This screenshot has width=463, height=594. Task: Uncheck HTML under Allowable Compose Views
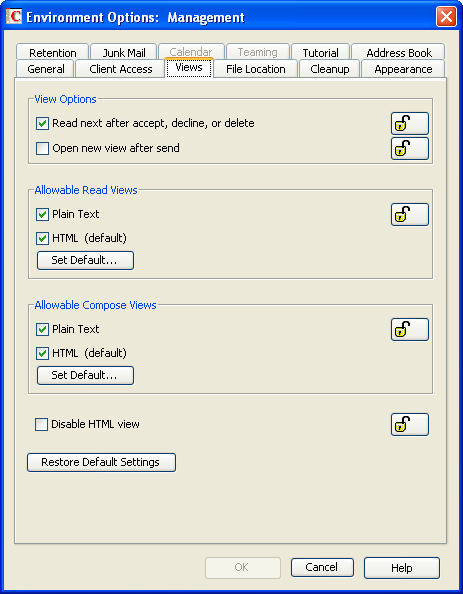click(x=42, y=353)
